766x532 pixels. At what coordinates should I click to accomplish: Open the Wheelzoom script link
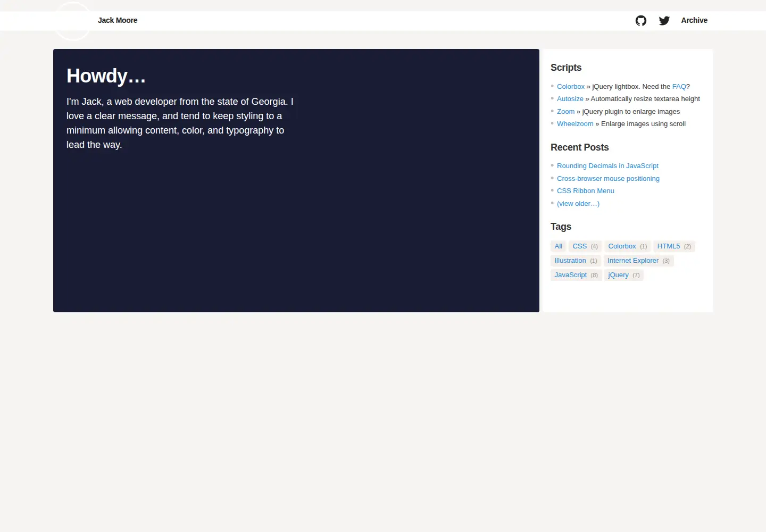(575, 123)
